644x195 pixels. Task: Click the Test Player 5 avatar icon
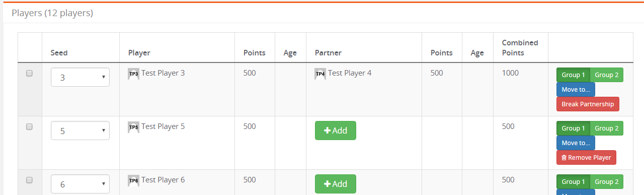click(x=133, y=127)
